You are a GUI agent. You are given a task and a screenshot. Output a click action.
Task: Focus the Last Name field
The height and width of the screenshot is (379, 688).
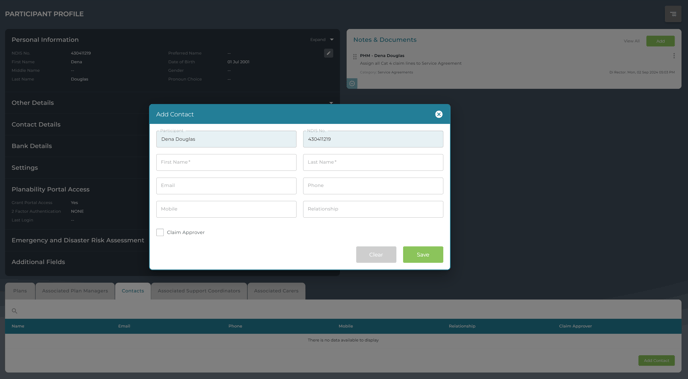(x=373, y=162)
